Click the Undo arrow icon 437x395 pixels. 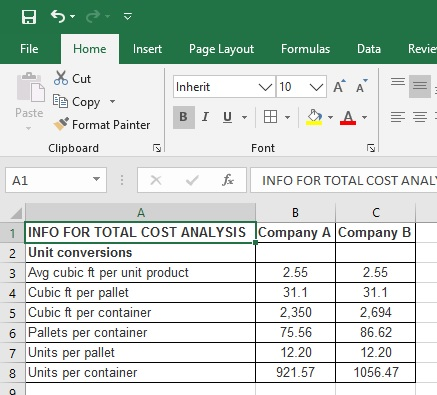tap(58, 16)
